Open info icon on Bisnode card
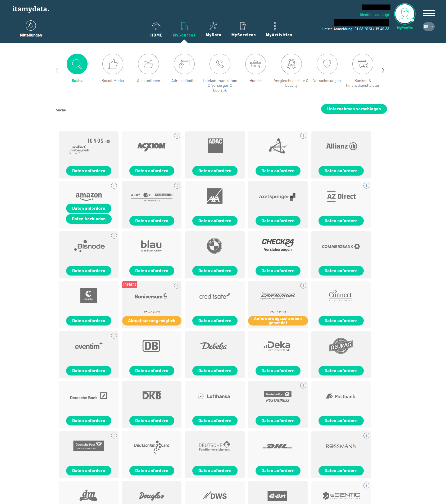This screenshot has width=446, height=504. 114,236
